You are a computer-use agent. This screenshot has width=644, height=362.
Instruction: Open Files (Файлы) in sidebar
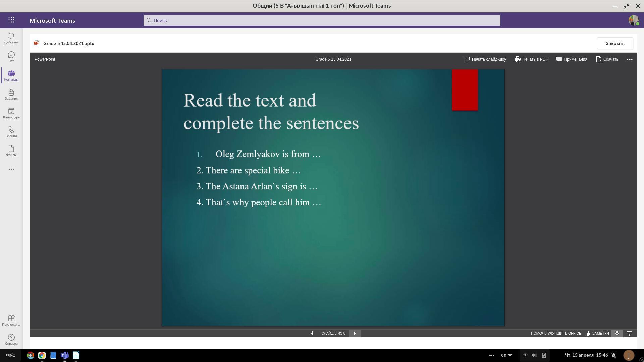11,150
